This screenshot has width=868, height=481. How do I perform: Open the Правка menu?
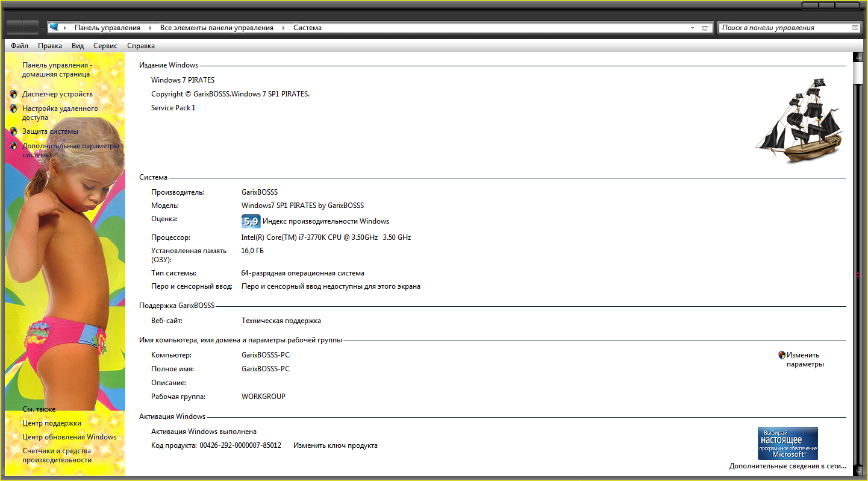pos(49,46)
